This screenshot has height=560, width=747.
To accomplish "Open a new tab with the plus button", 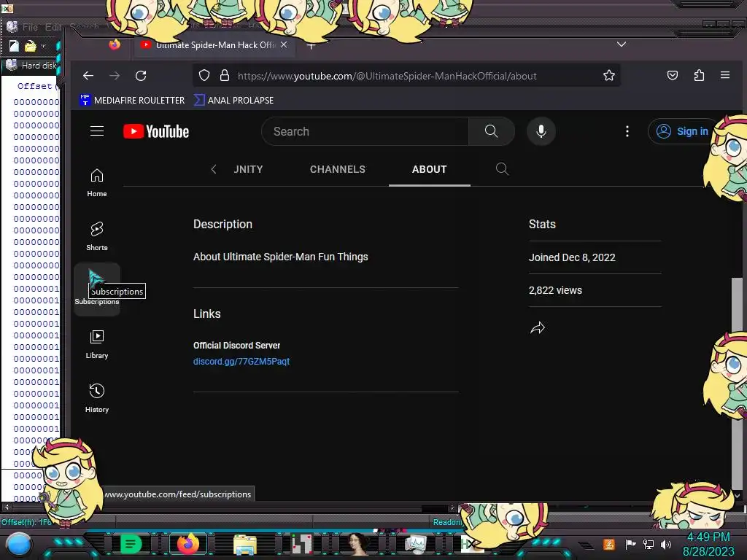I will click(311, 46).
